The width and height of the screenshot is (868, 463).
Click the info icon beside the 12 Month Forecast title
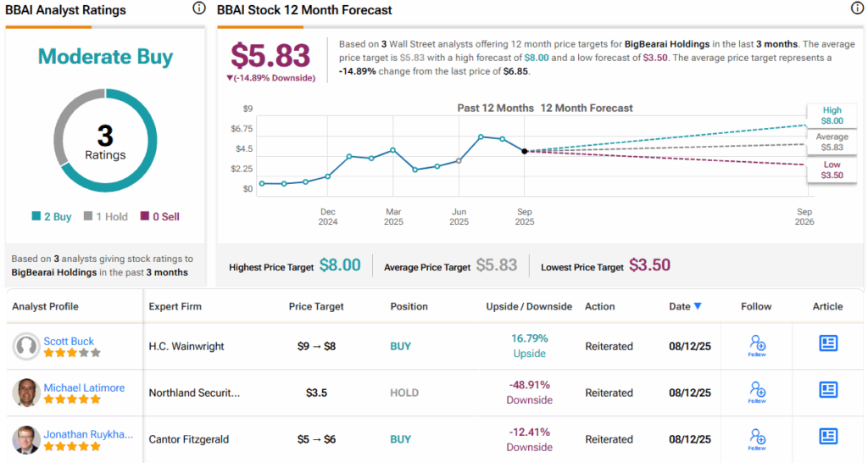pyautogui.click(x=857, y=8)
